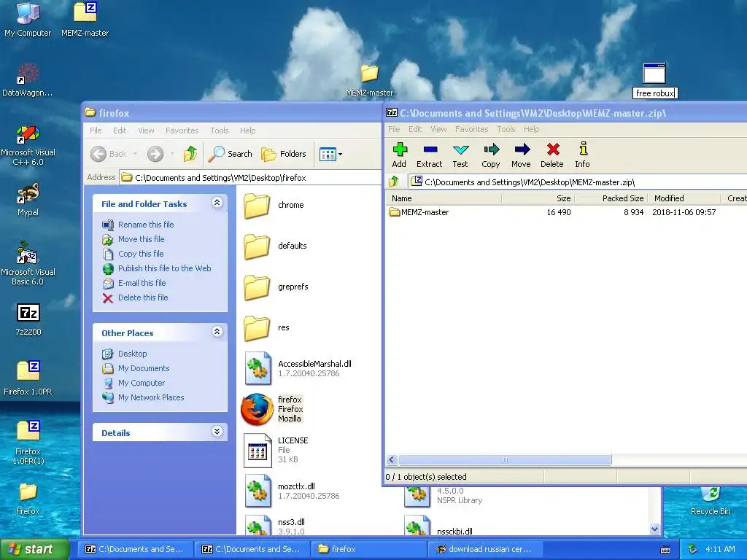Screen dimensions: 747x560
Task: Click the 7-Zip horizontal scrollbar thumb
Action: 505,460
